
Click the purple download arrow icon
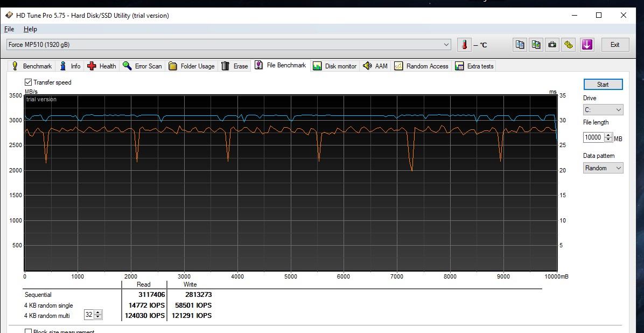click(587, 45)
